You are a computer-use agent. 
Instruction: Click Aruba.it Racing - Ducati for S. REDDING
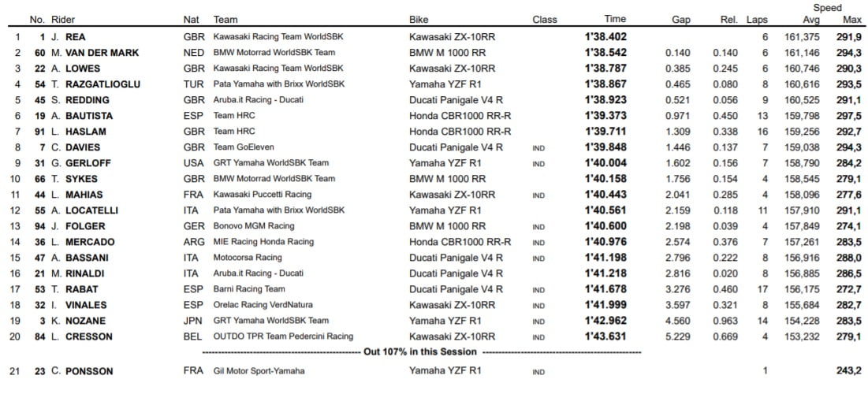point(258,100)
